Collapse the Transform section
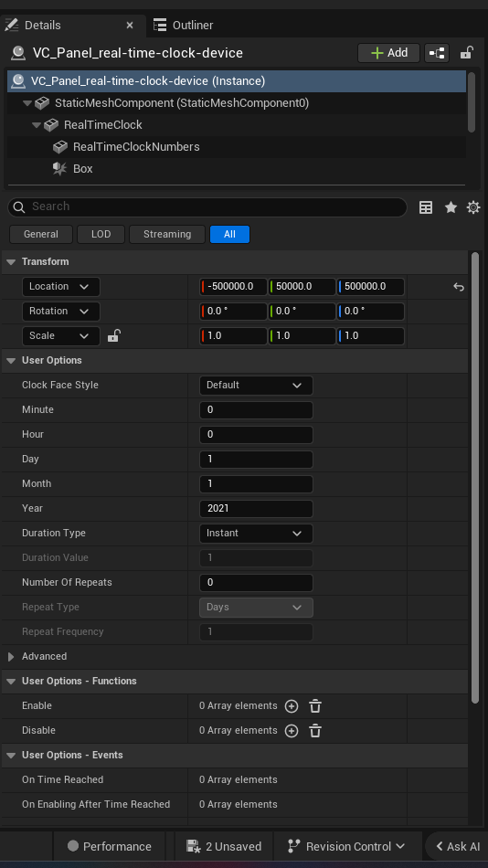488x868 pixels. click(x=11, y=262)
